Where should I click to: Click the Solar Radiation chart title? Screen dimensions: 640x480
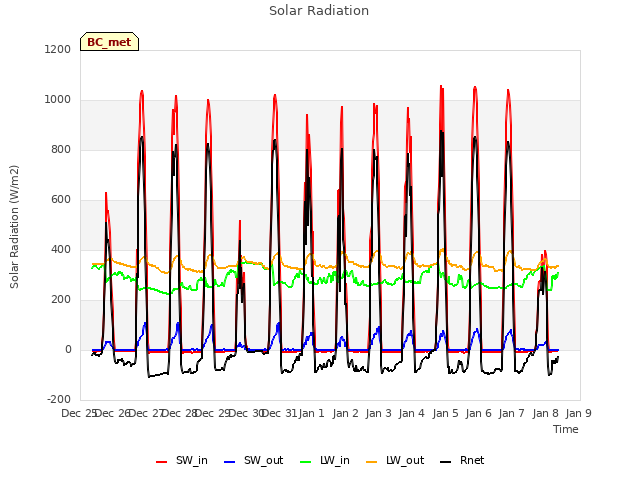coord(319,11)
